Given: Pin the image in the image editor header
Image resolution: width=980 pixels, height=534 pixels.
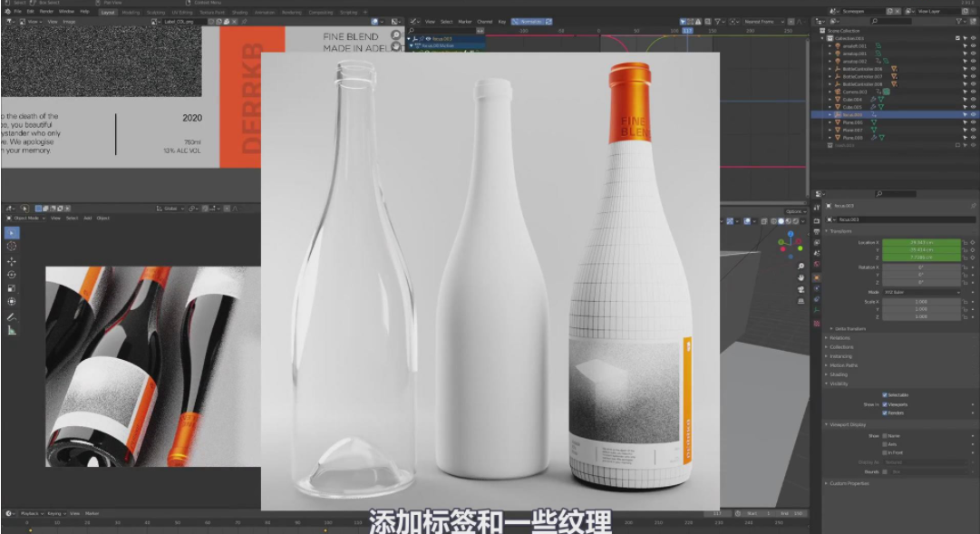Looking at the screenshot, I should 245,21.
